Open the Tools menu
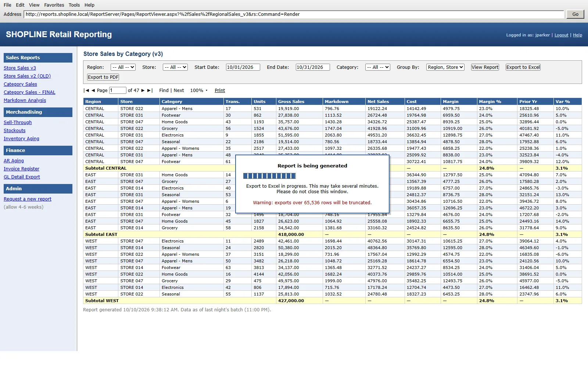 (74, 5)
